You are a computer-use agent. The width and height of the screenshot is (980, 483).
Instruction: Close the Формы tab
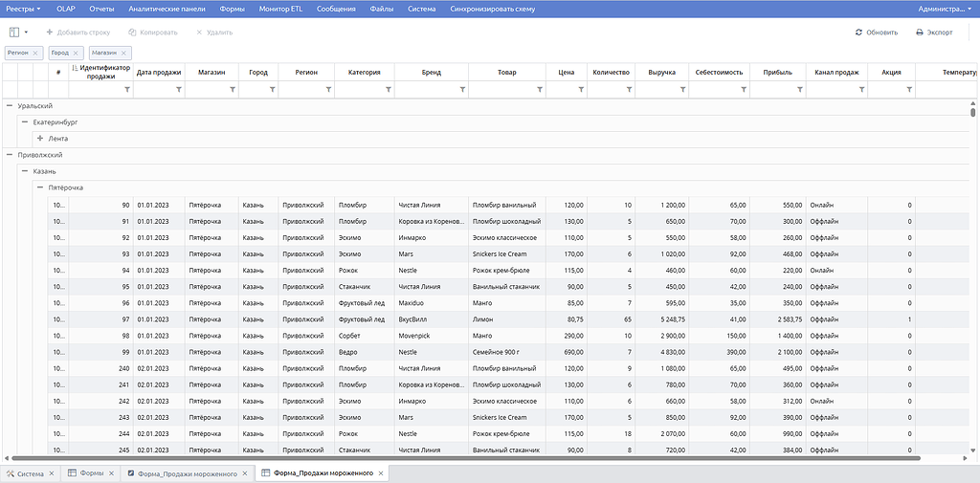click(111, 473)
